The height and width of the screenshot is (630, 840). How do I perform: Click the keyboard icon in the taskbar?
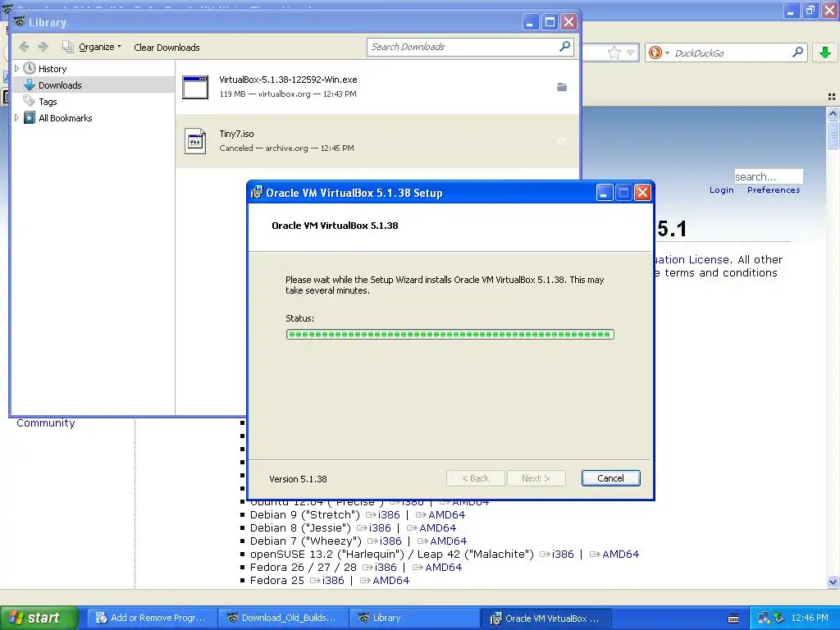point(733,619)
